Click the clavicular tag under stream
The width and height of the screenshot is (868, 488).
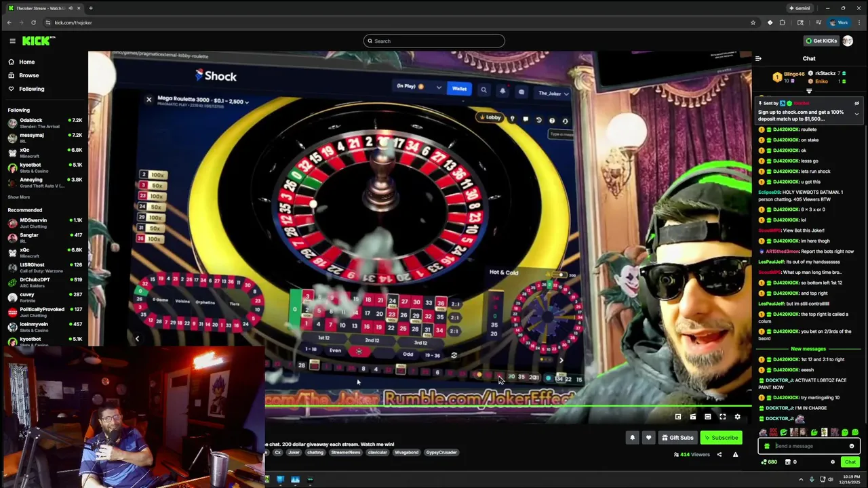(377, 453)
